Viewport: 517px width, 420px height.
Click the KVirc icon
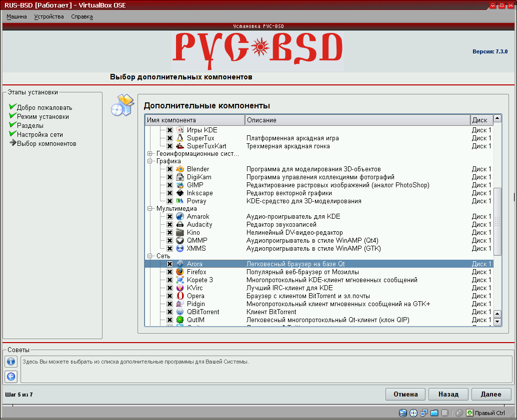179,288
